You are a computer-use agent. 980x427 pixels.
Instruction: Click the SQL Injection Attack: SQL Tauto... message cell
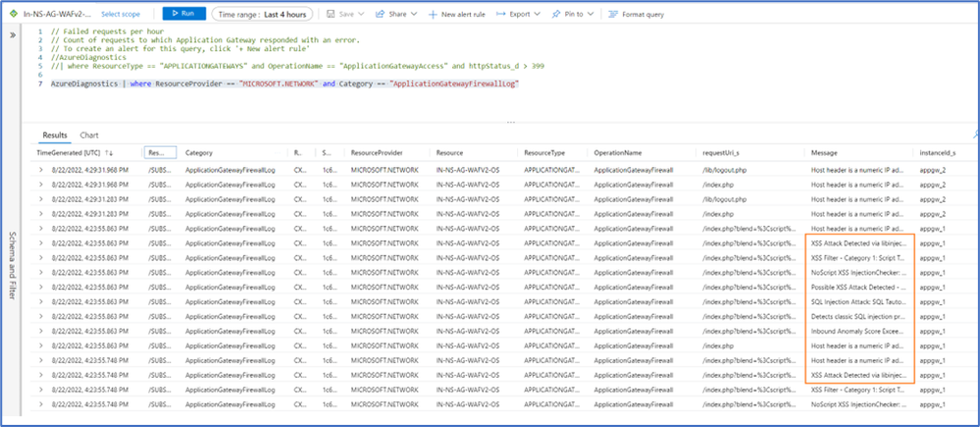pos(857,302)
